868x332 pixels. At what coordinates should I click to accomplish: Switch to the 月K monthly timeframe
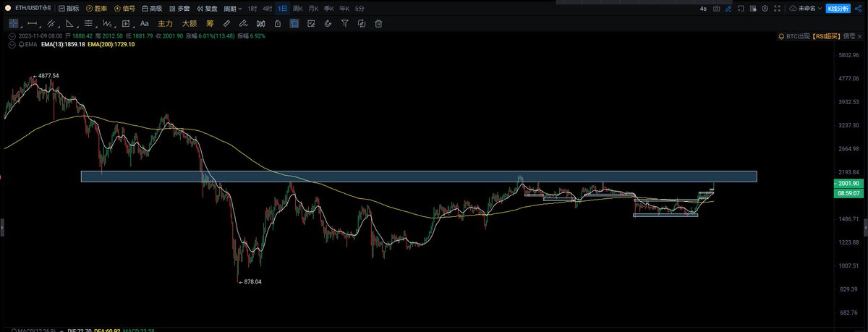[313, 8]
